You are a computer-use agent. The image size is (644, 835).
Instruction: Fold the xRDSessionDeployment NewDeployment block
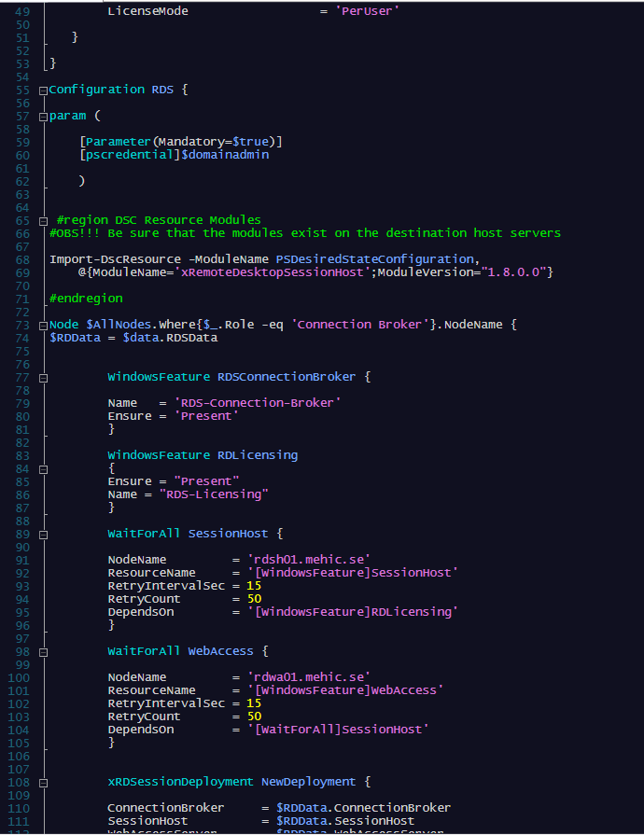point(43,782)
